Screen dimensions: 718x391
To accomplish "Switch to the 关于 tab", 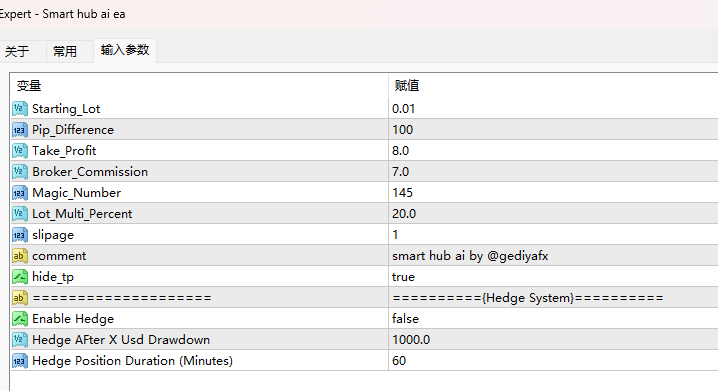I will 17,51.
